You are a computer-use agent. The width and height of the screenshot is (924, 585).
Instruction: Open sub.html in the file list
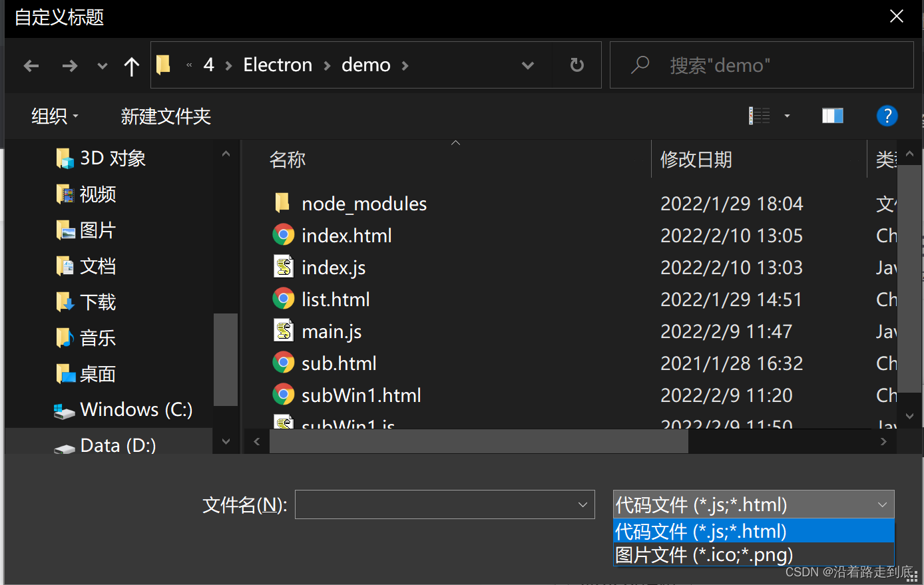339,363
